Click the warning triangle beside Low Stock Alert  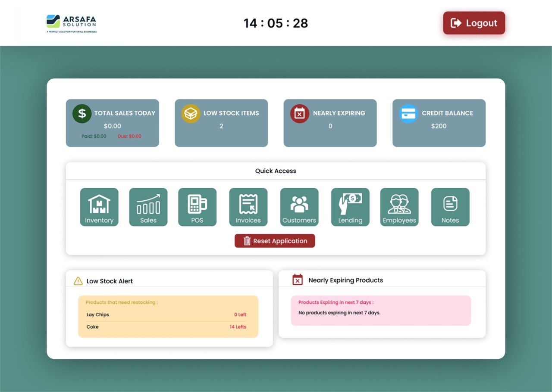coord(78,281)
